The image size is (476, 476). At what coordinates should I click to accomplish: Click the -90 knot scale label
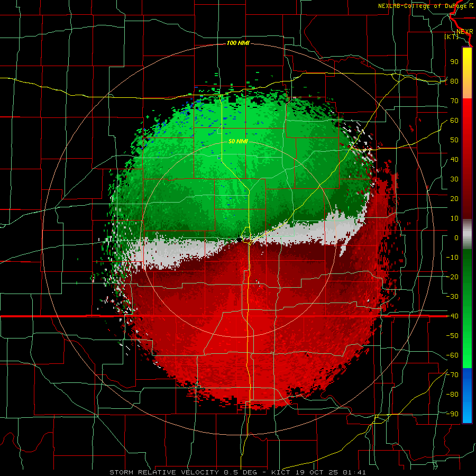452,414
